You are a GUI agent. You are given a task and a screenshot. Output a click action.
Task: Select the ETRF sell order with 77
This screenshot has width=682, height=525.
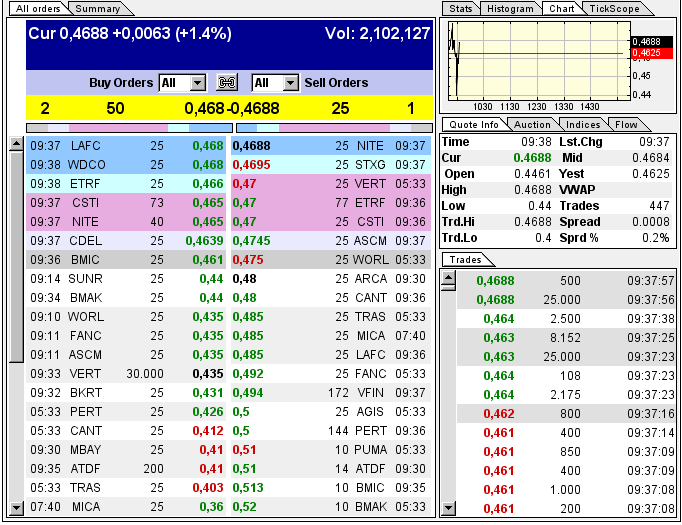coord(331,203)
